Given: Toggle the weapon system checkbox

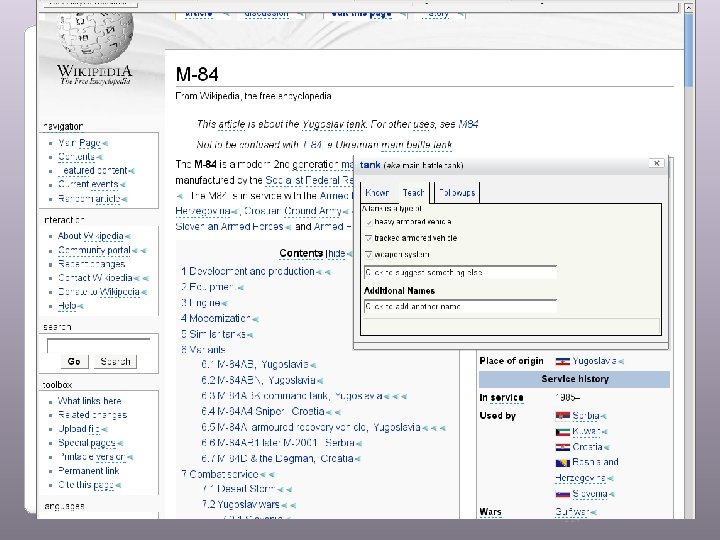Looking at the screenshot, I should click(369, 254).
